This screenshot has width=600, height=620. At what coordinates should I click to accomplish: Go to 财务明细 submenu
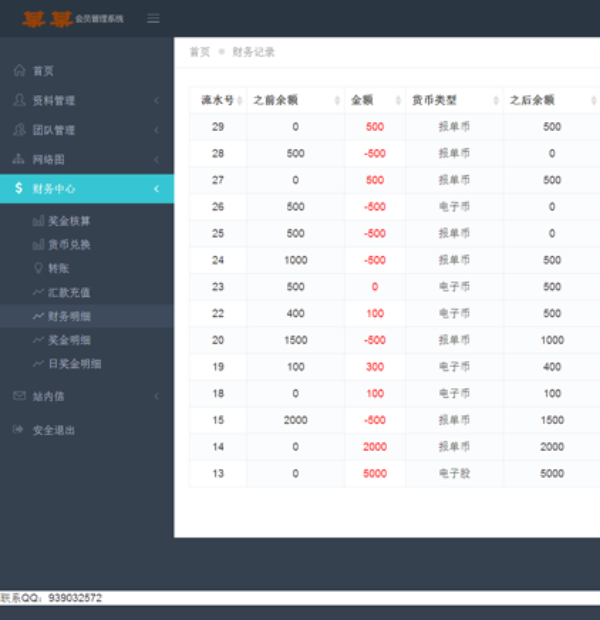pos(87,316)
